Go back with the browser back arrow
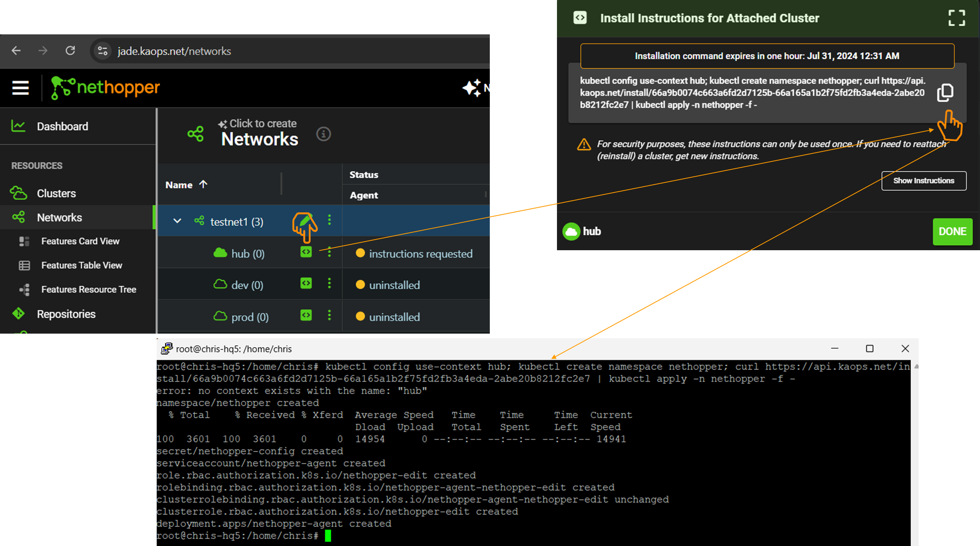Viewport: 980px width, 546px height. pyautogui.click(x=16, y=51)
